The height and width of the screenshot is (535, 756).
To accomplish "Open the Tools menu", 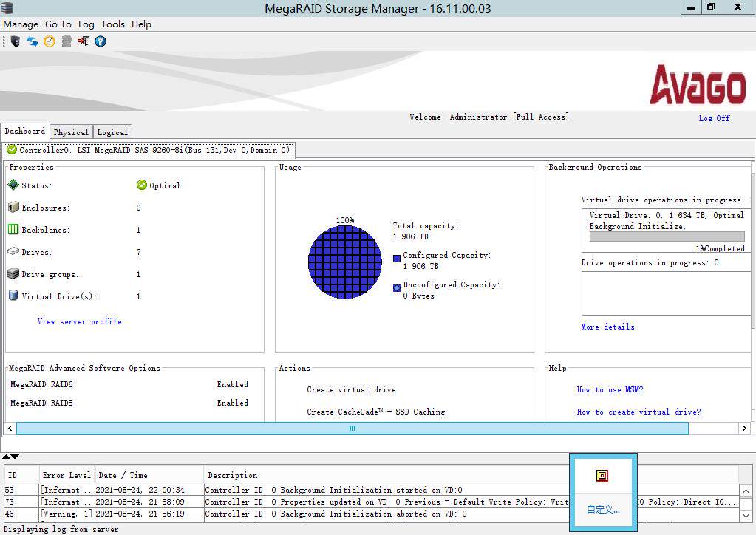I will point(113,24).
